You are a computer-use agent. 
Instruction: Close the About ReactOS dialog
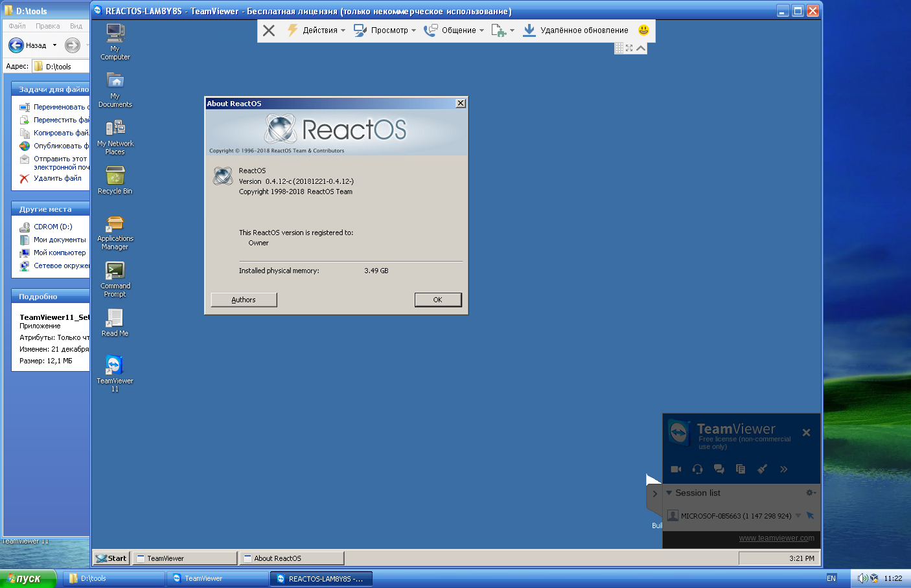461,104
